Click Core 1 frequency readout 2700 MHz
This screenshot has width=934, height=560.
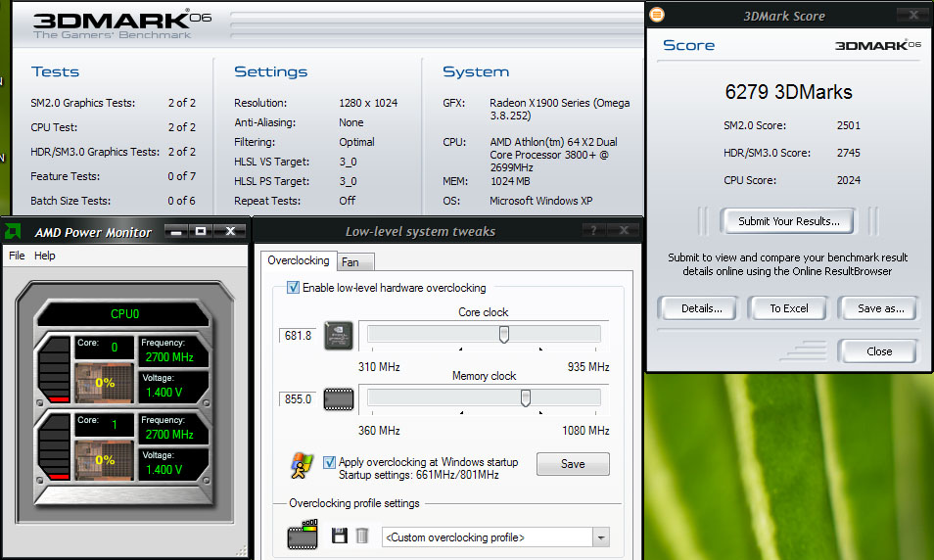point(169,435)
